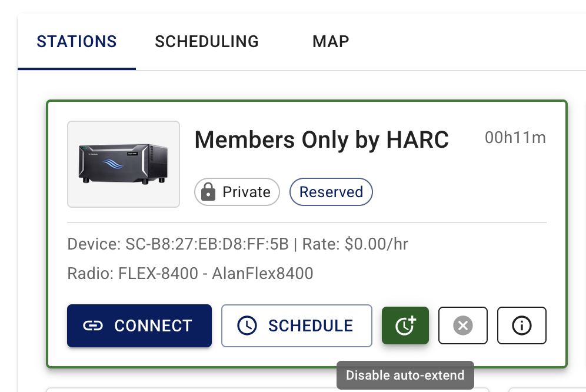
Task: Click the Disable auto-extend tooltip
Action: click(405, 375)
